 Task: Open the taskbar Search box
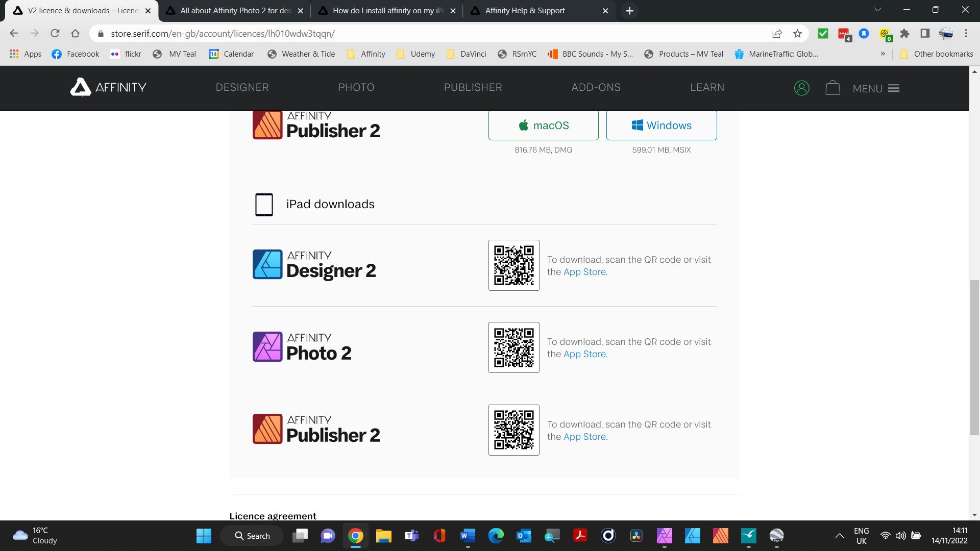[252, 536]
